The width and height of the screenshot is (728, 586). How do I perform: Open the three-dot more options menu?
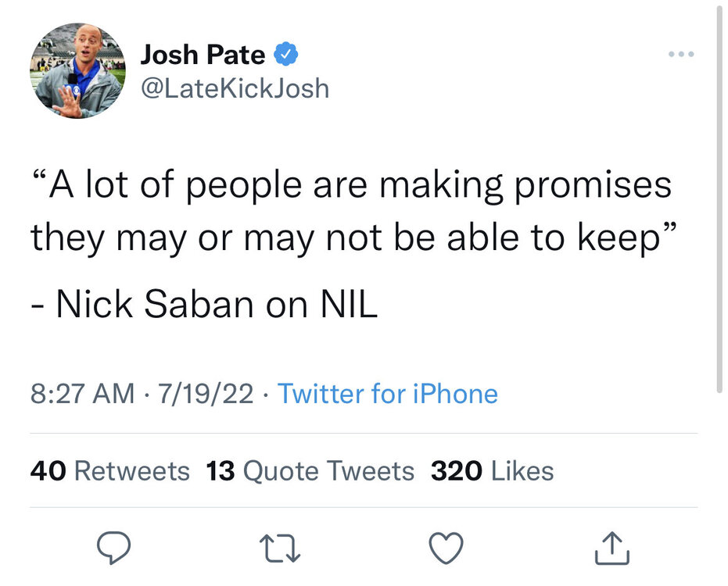click(679, 55)
